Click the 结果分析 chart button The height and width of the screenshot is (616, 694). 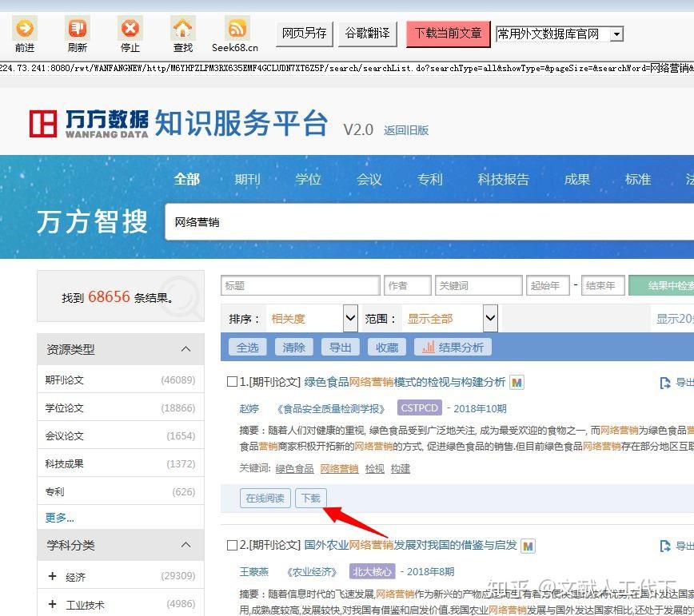pos(453,347)
